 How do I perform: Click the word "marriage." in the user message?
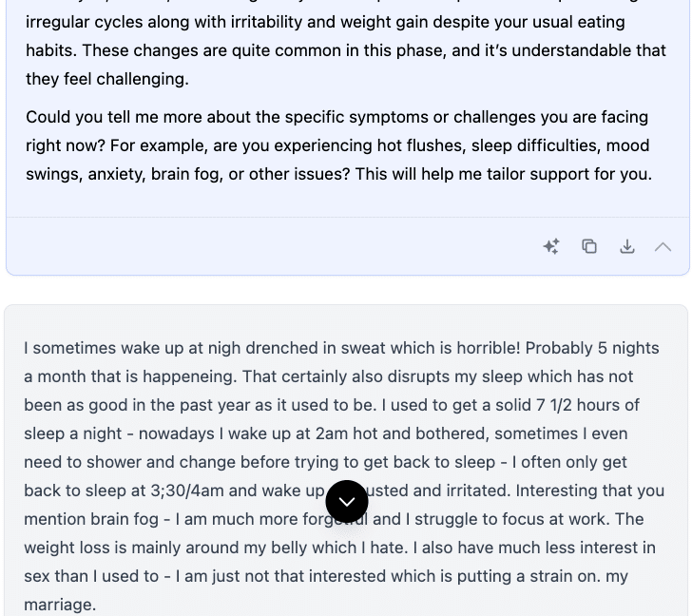point(60,605)
